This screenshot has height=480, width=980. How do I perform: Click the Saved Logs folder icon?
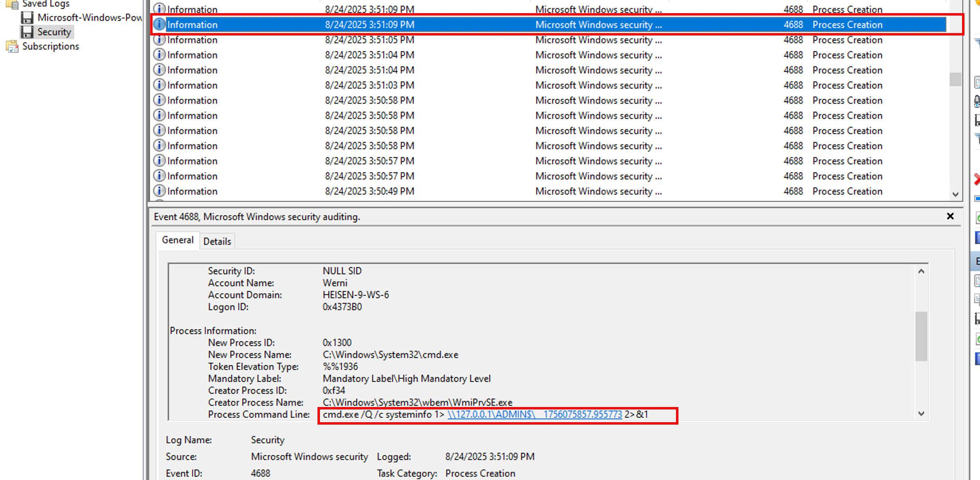pos(12,4)
